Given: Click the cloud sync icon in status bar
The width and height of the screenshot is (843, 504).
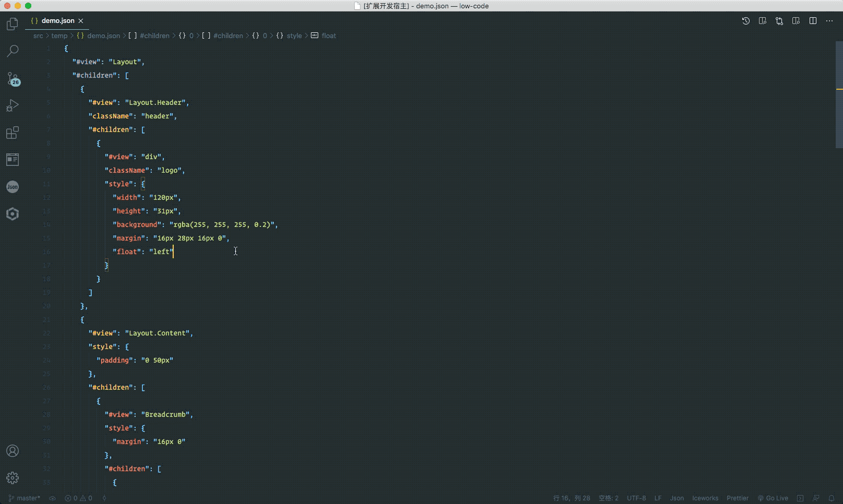Looking at the screenshot, I should pos(52,498).
